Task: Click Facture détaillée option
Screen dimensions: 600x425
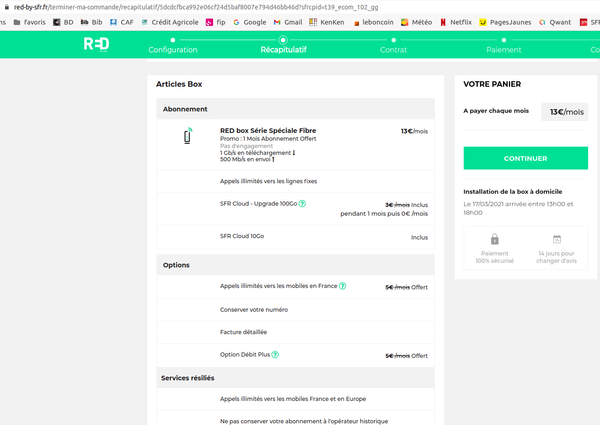Action: pyautogui.click(x=243, y=332)
